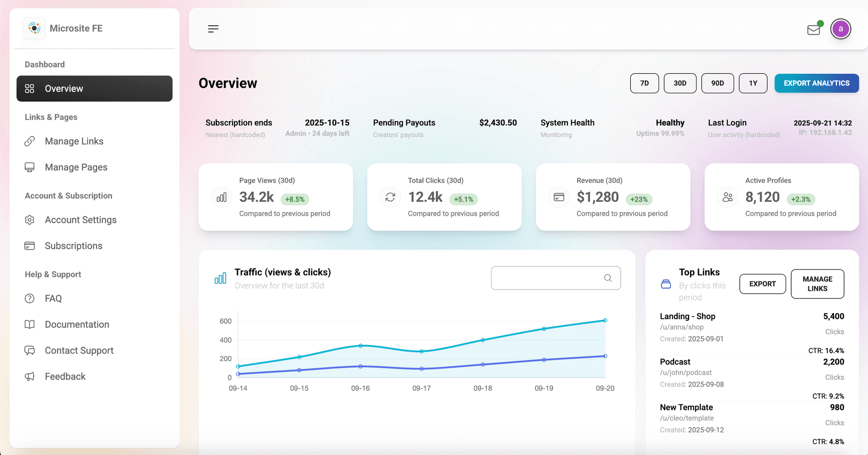The image size is (868, 455).
Task: Open Subscriptions from the sidebar
Action: click(x=74, y=246)
